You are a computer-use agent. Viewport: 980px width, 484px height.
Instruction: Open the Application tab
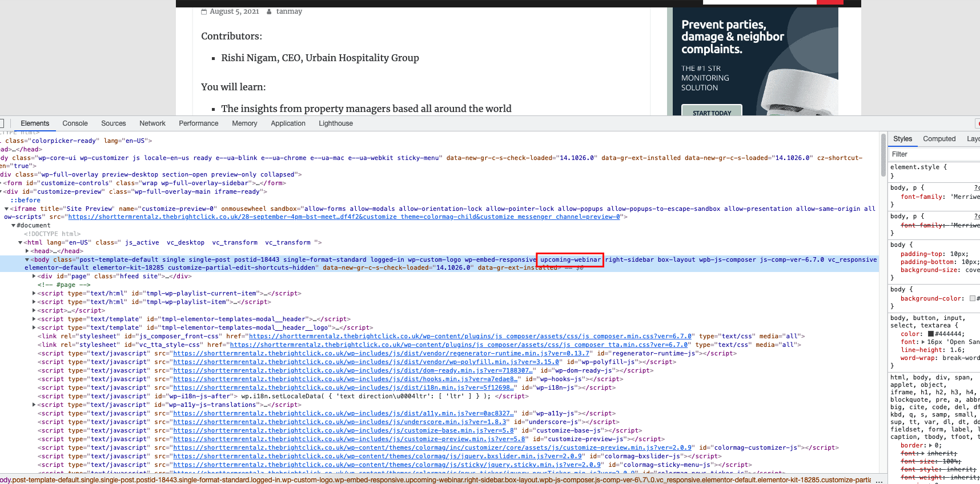pyautogui.click(x=288, y=123)
